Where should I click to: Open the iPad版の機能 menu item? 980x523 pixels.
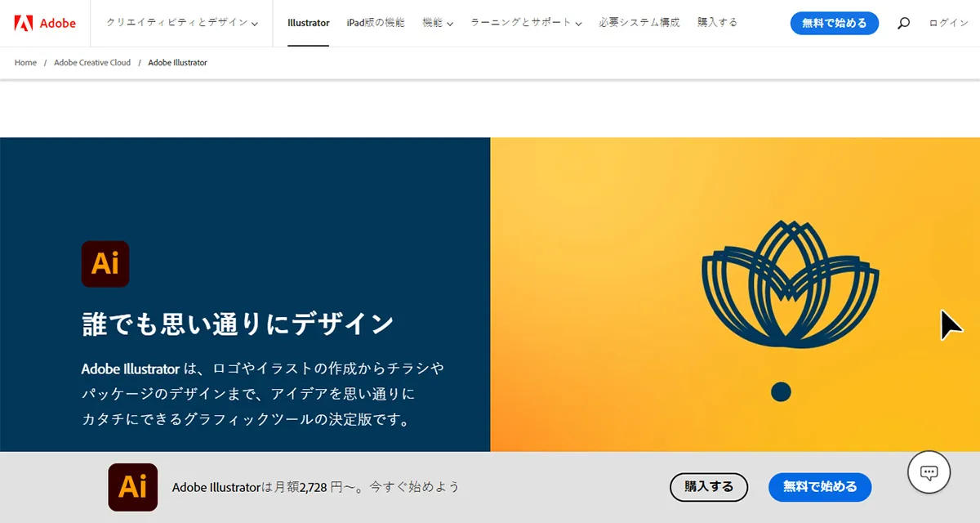(376, 23)
